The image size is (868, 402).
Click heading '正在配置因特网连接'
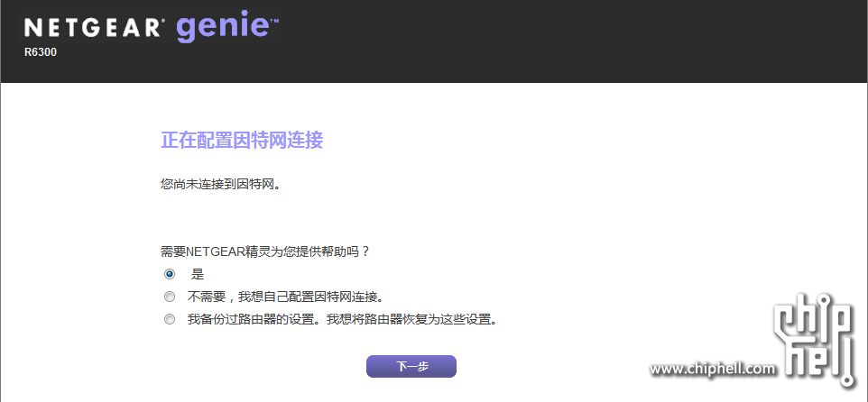click(x=242, y=141)
